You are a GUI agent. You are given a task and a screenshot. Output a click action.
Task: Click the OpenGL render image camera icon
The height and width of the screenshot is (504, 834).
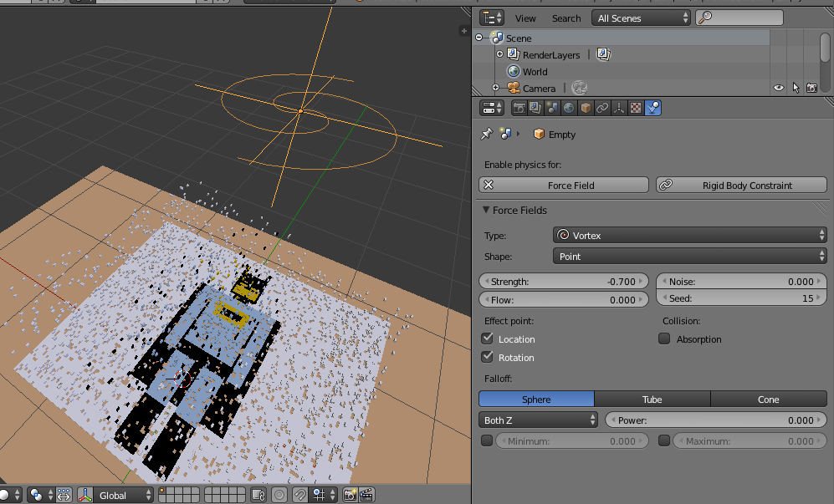(x=350, y=495)
